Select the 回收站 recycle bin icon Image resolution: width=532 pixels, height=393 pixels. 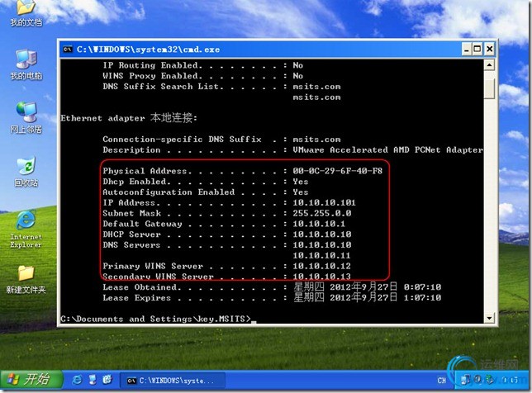pos(26,171)
